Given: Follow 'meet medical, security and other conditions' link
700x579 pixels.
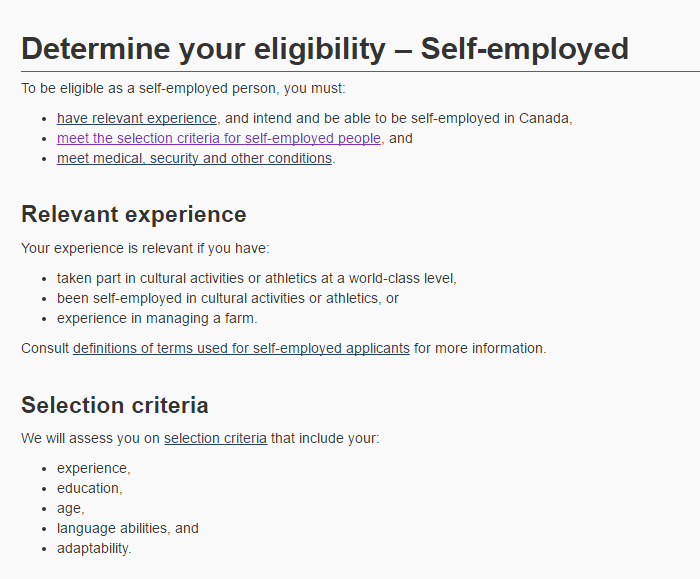Looking at the screenshot, I should point(194,158).
